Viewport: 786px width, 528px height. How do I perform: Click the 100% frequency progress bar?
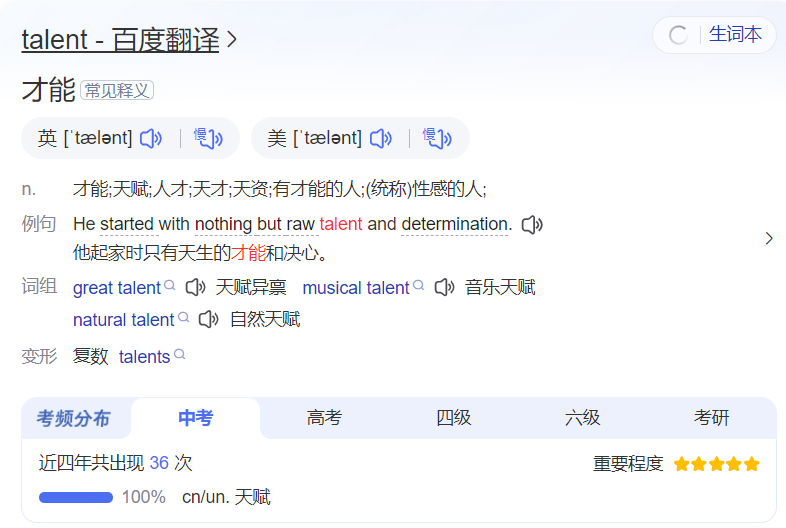click(x=76, y=497)
